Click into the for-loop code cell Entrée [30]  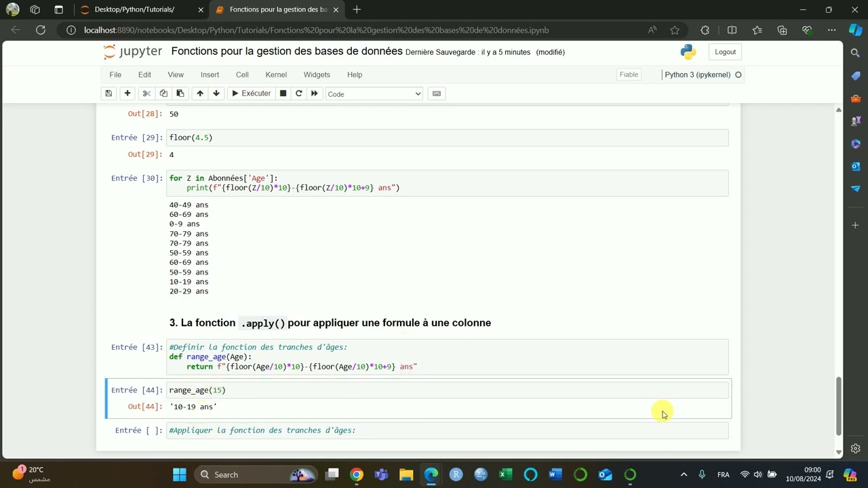(447, 183)
